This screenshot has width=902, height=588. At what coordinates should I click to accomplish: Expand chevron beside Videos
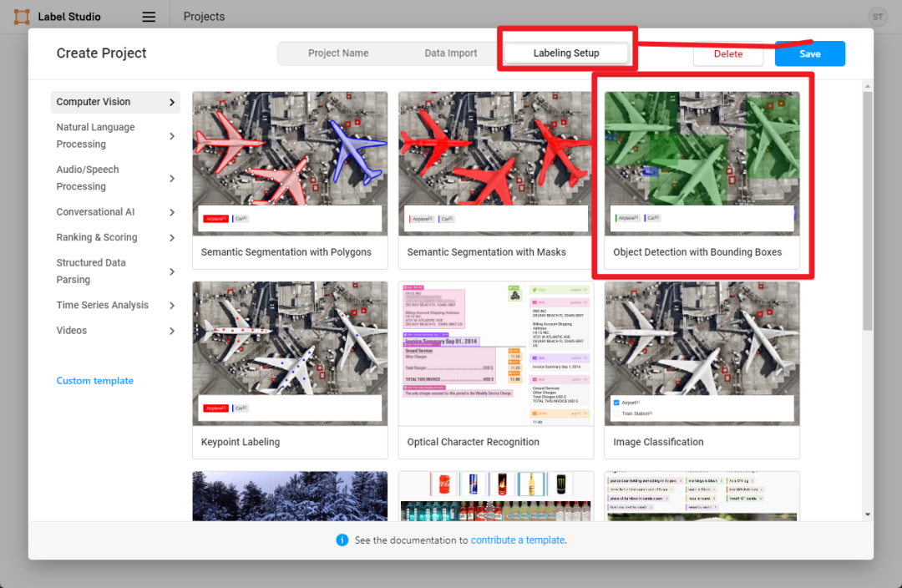tap(172, 331)
